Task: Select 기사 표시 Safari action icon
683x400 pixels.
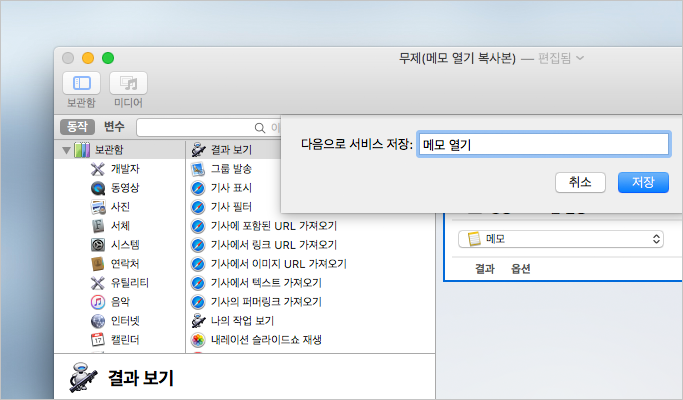Action: tap(198, 188)
